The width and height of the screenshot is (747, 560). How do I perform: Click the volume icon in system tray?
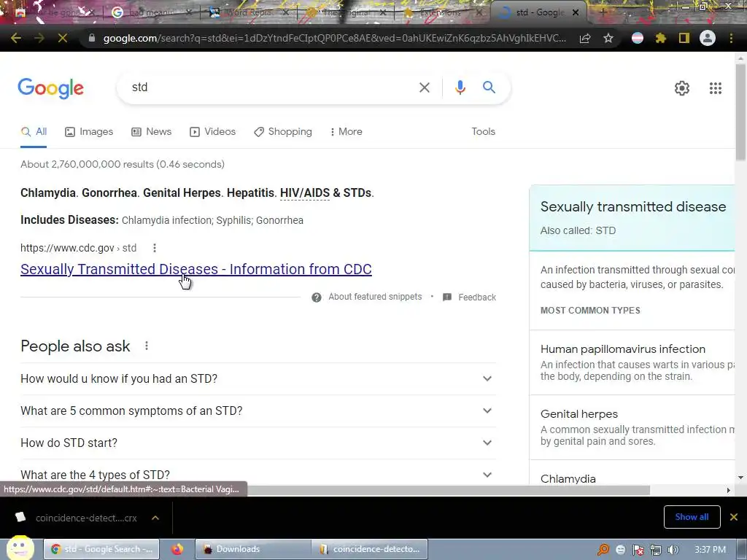click(x=673, y=550)
